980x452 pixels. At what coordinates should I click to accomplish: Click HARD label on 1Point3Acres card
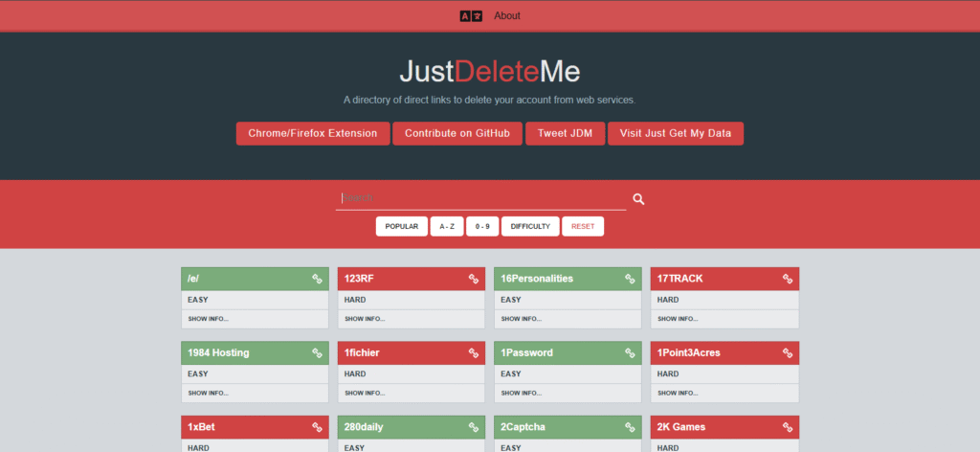(668, 373)
